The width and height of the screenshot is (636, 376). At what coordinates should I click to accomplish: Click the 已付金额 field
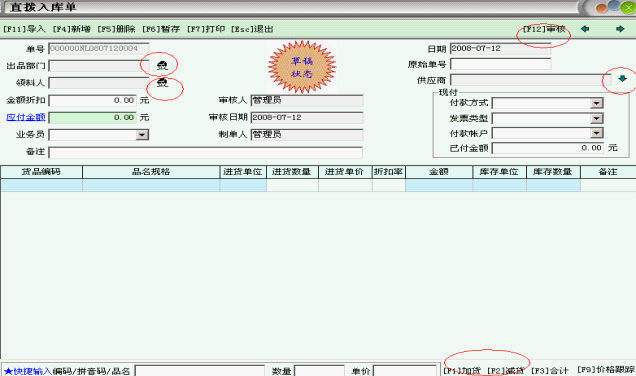pos(548,148)
